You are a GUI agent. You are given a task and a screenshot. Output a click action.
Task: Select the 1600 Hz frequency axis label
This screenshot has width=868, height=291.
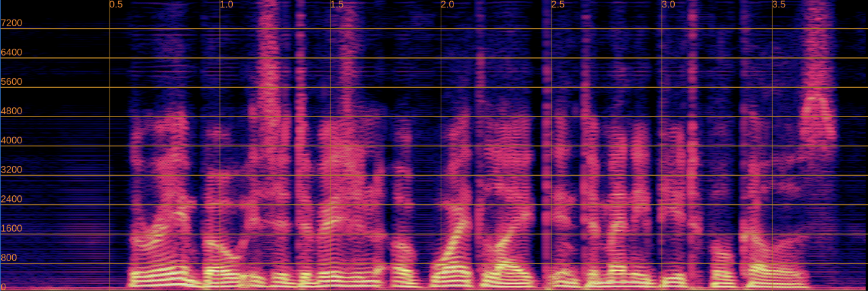coord(12,228)
